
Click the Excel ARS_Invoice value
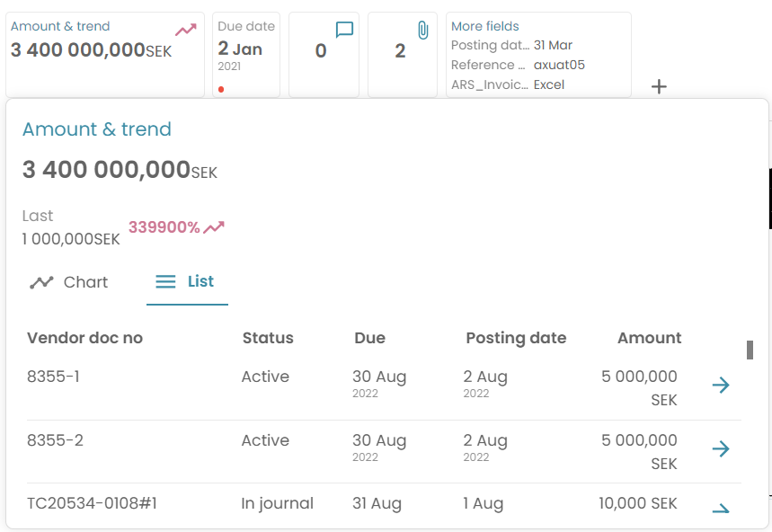coord(549,84)
